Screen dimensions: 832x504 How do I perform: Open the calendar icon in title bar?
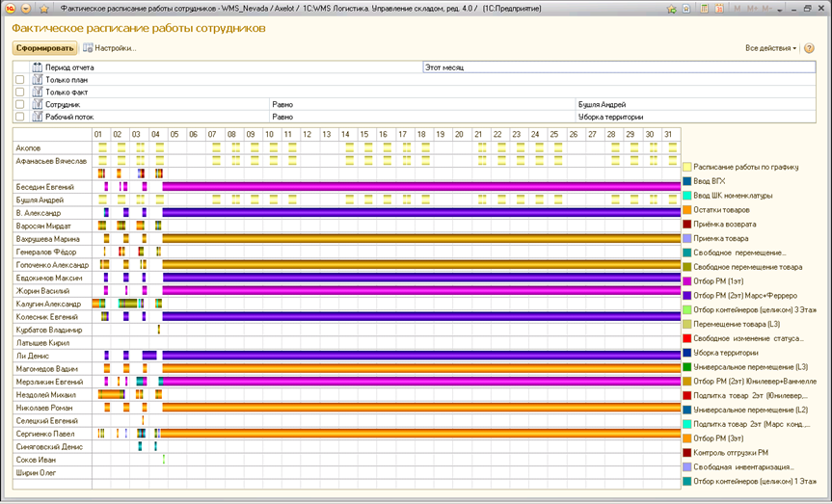(x=718, y=8)
